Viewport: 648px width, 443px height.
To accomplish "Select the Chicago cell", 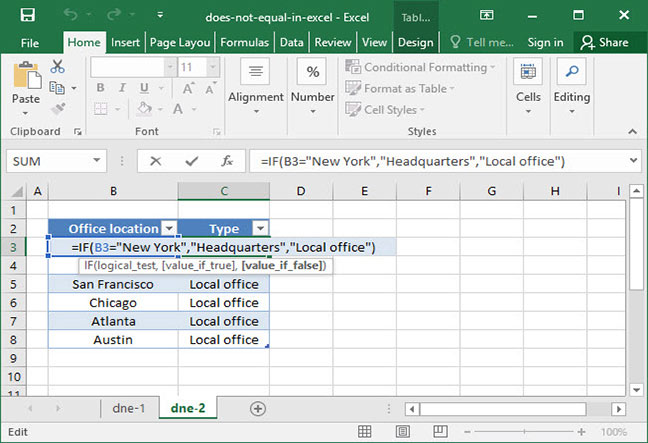I will coord(113,303).
